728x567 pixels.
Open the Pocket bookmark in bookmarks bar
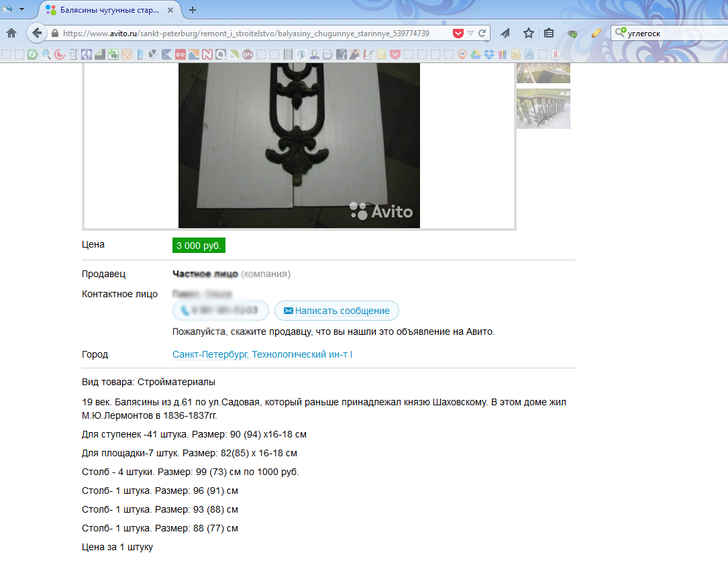tap(395, 54)
